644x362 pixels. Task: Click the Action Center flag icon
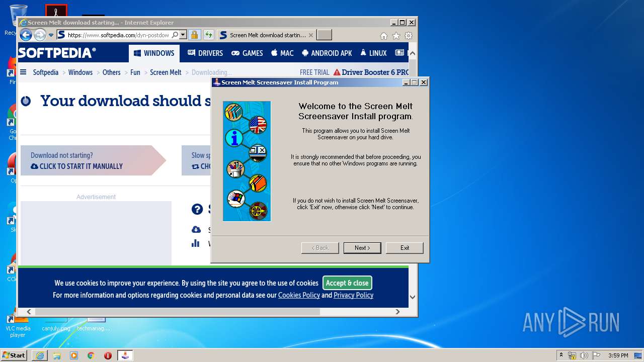click(x=596, y=355)
